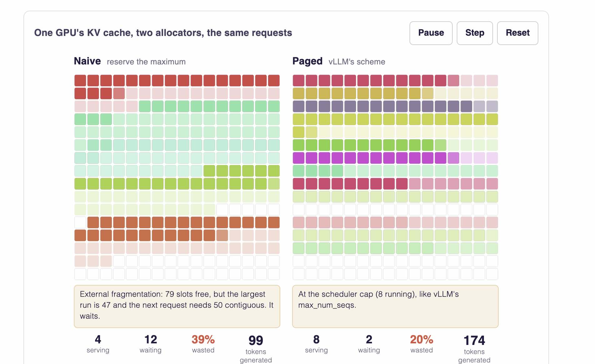The image size is (595, 364).
Task: Click the Paged grid's first mustard yellow cell
Action: coord(298,94)
